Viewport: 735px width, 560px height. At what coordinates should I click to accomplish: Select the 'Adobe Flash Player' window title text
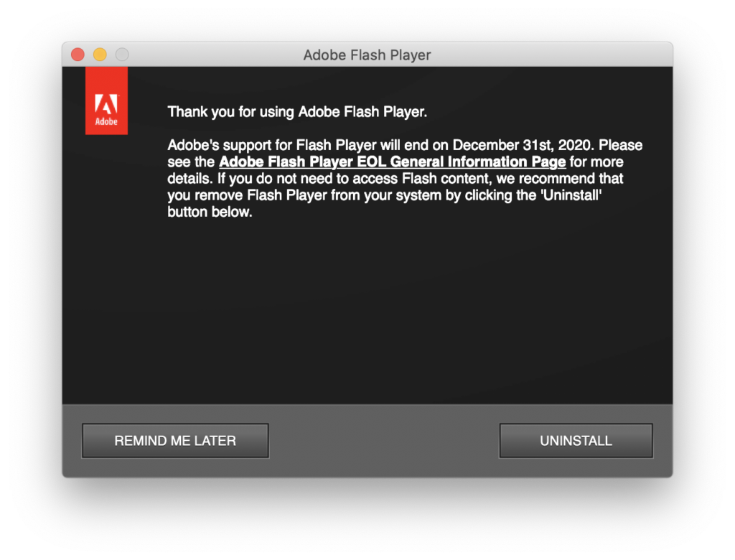(367, 55)
